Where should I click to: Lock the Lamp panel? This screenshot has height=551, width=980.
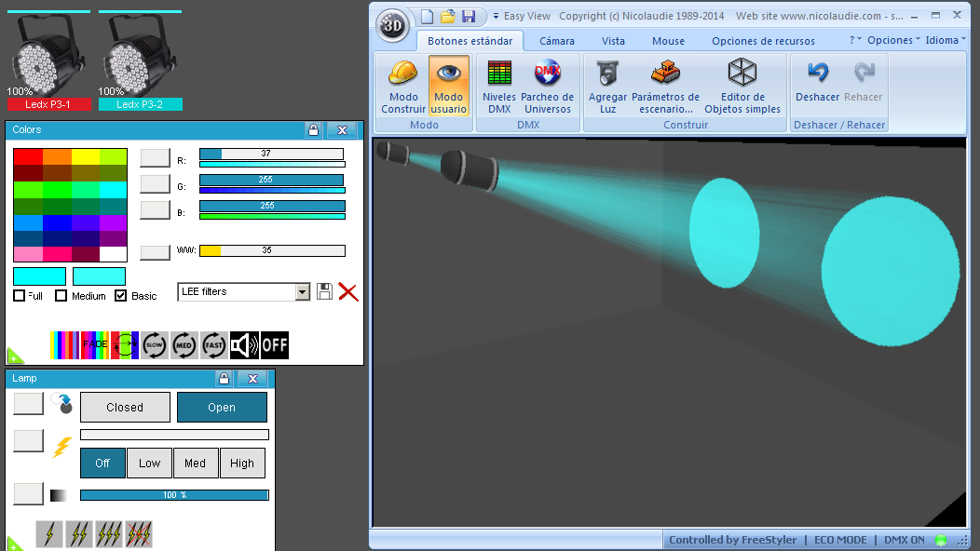click(x=224, y=379)
